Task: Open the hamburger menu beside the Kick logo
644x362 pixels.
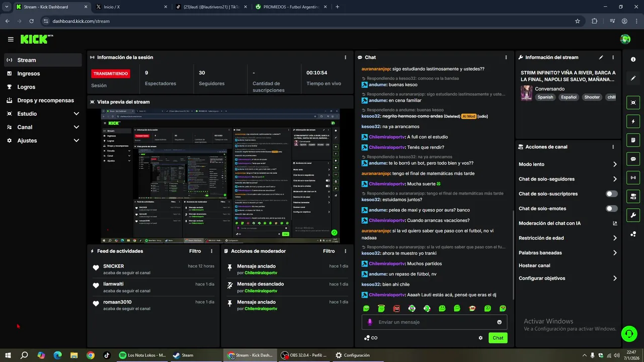Action: (x=11, y=39)
